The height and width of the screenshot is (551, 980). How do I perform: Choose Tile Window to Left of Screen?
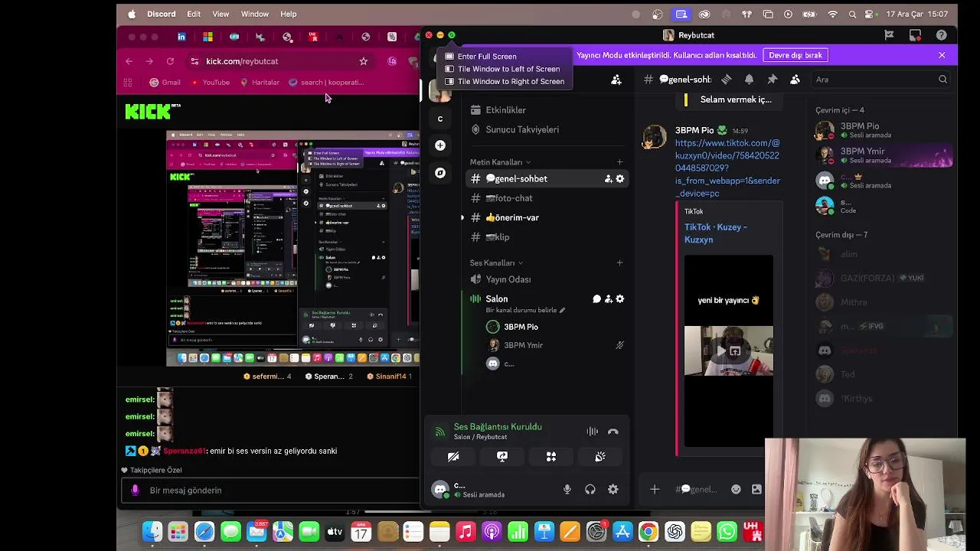(x=508, y=69)
